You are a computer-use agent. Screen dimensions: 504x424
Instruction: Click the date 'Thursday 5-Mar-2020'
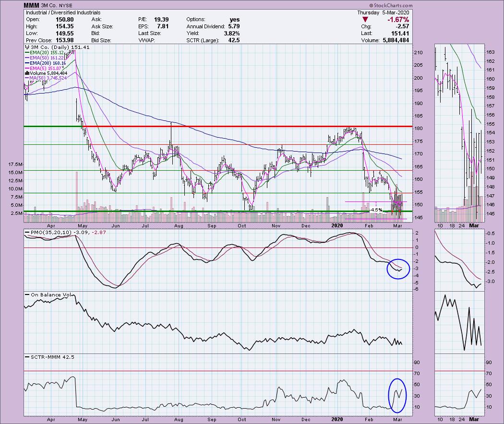[383, 12]
